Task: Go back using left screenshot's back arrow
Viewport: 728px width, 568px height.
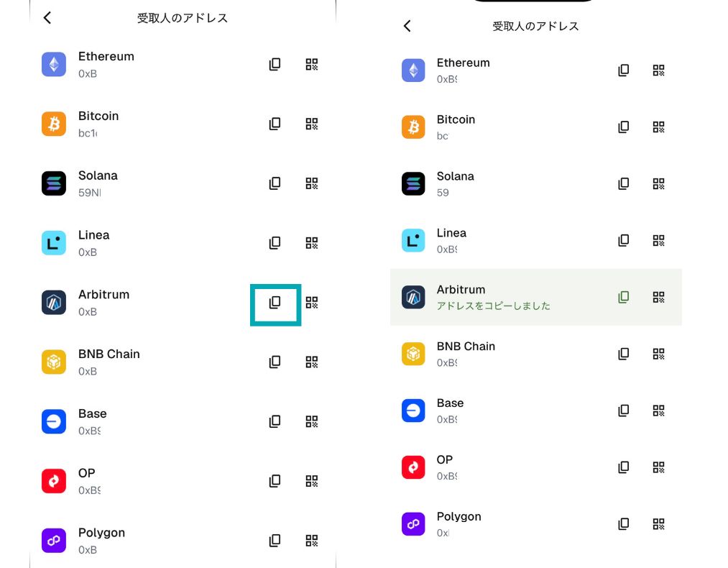Action: point(47,18)
